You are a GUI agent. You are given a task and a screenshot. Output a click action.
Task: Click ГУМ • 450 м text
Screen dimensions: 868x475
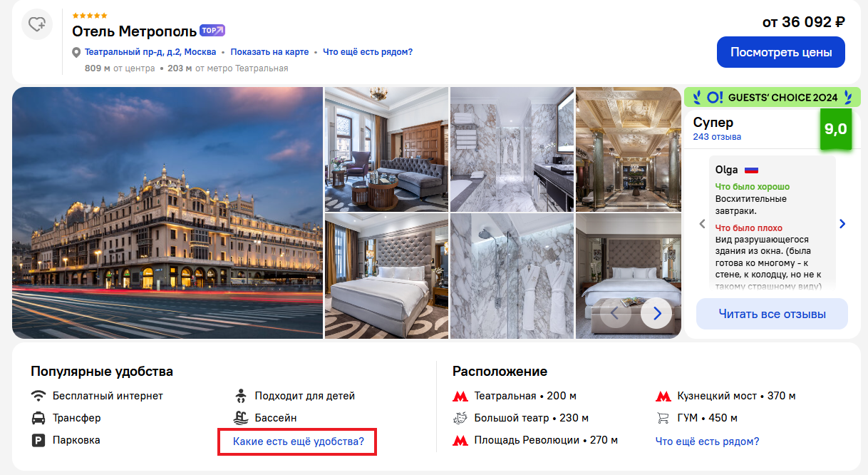pyautogui.click(x=708, y=418)
